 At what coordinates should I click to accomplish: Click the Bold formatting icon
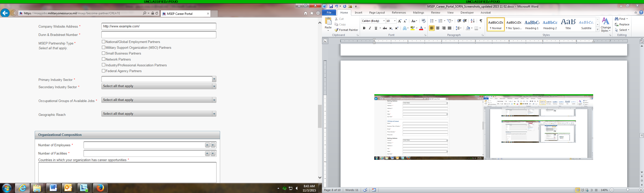[x=364, y=28]
